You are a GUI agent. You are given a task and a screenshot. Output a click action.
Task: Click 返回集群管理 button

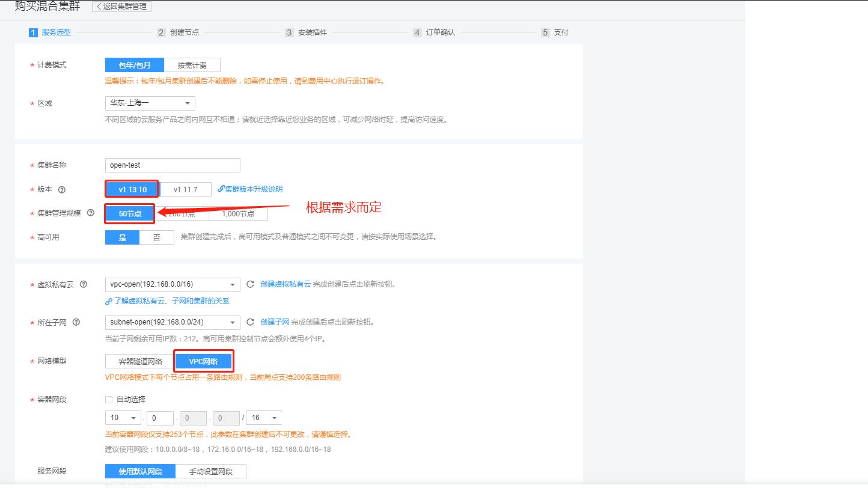pyautogui.click(x=121, y=7)
